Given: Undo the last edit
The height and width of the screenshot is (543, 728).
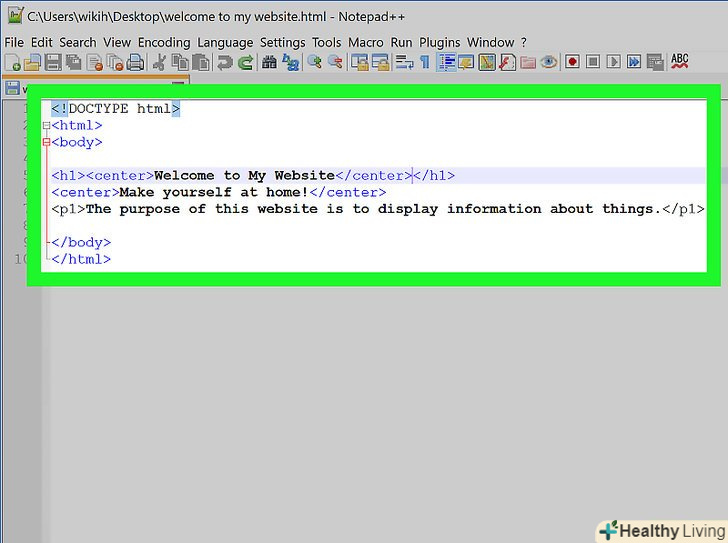Looking at the screenshot, I should point(225,62).
